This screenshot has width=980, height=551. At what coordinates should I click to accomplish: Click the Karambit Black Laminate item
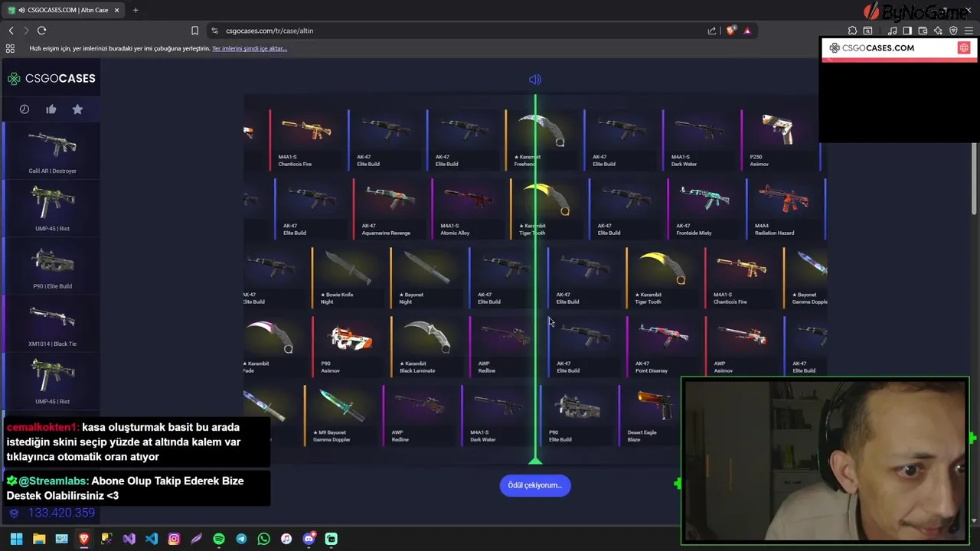tap(429, 347)
